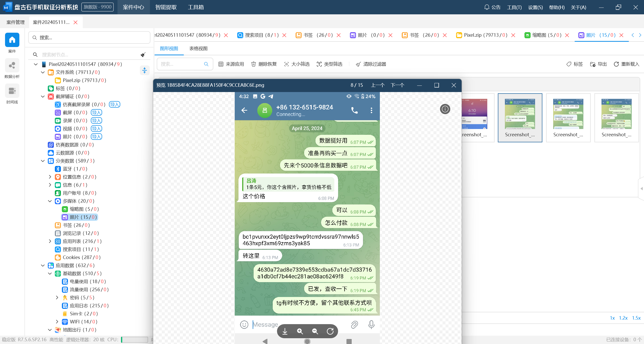Image resolution: width=644 pixels, height=344 pixels.
Task: Click the info icon in image preview
Action: coord(445,109)
